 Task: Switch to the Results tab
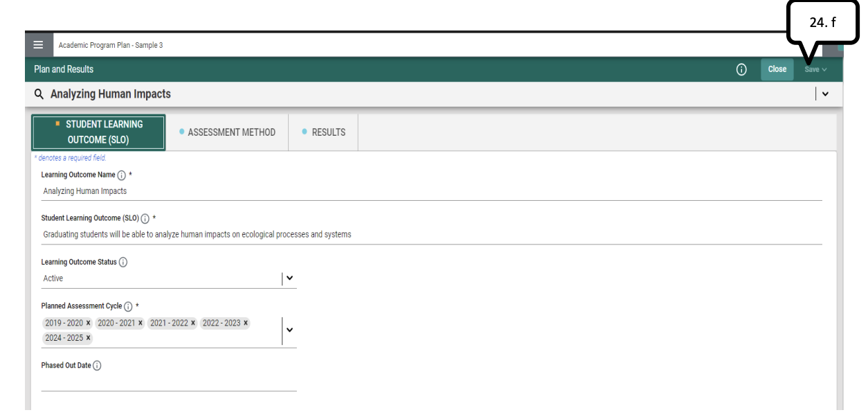coord(323,132)
